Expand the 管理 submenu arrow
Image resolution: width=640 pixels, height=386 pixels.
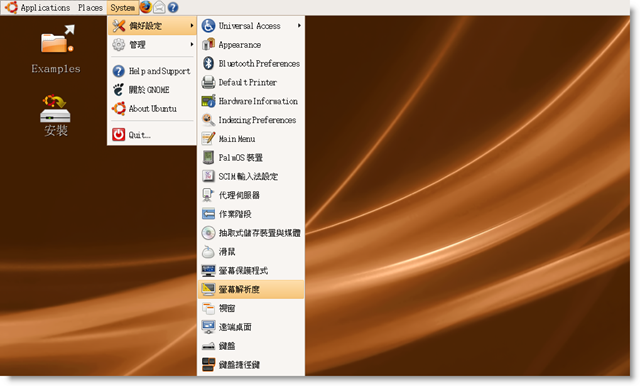click(192, 44)
